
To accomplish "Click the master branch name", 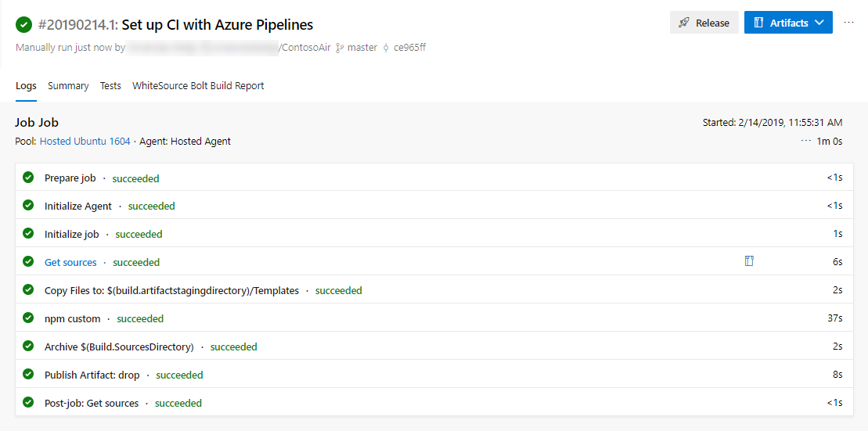I will (x=362, y=48).
